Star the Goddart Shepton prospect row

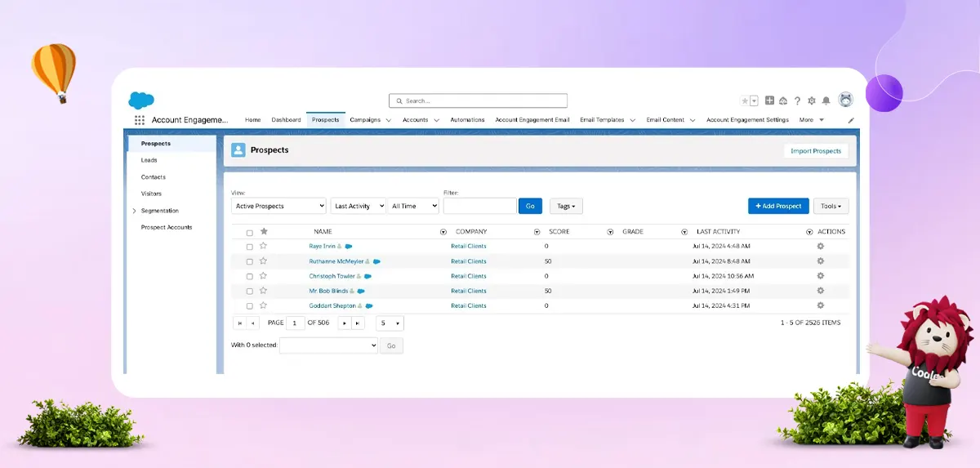(263, 305)
